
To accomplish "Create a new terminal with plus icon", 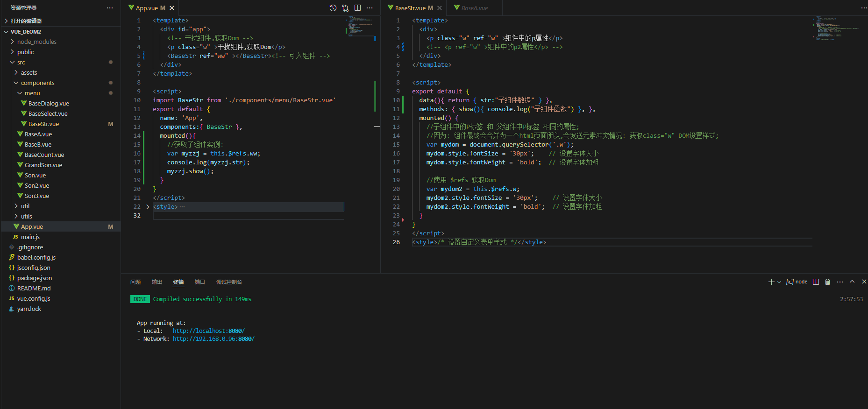I will 771,282.
